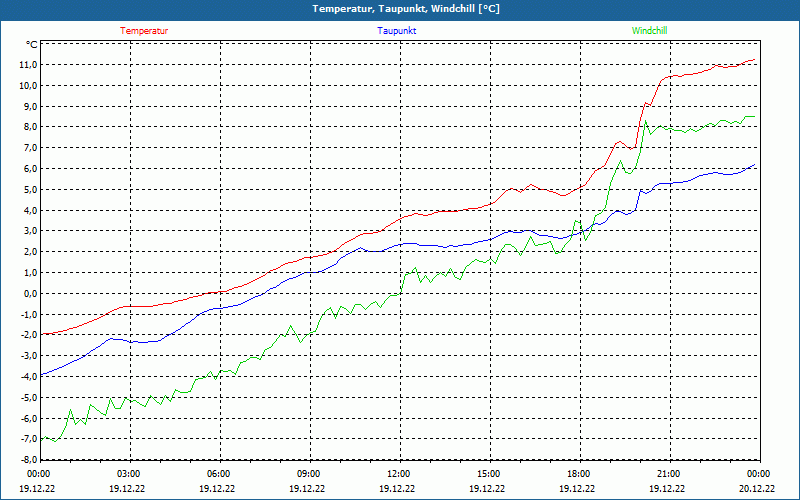Screen dimensions: 800x500
Task: Click the red Temperatur legend label
Action: 144,31
